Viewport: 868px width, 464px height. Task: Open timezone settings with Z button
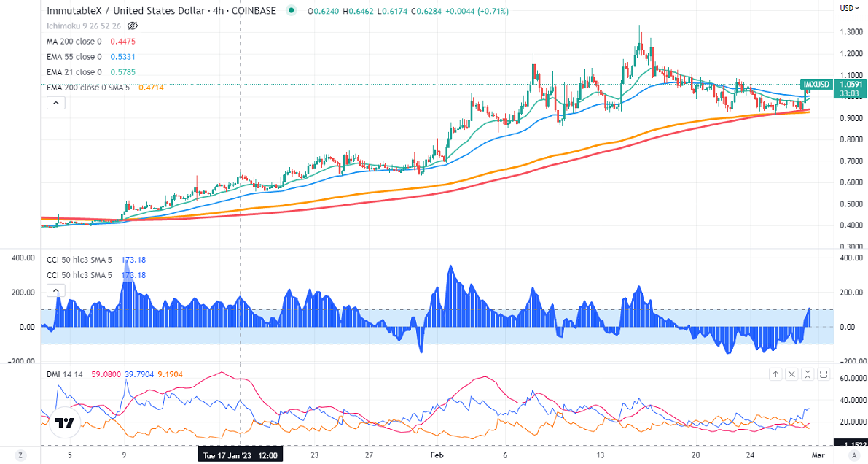tap(20, 455)
